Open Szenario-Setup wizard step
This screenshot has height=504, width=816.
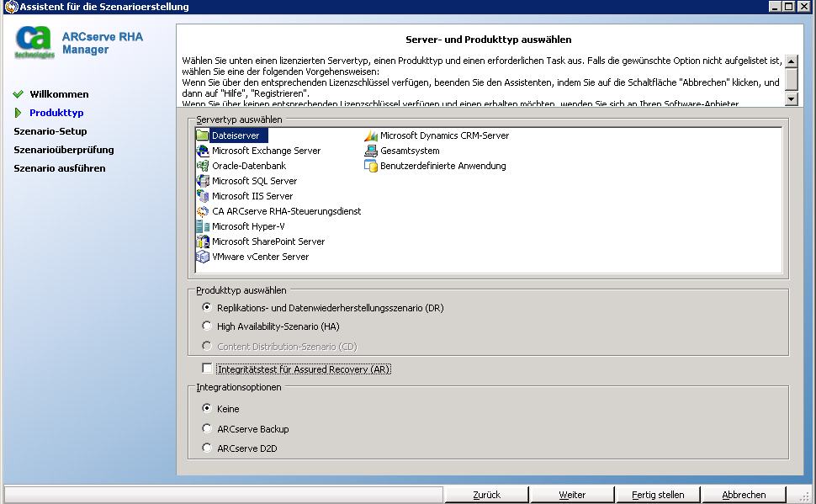pyautogui.click(x=50, y=131)
